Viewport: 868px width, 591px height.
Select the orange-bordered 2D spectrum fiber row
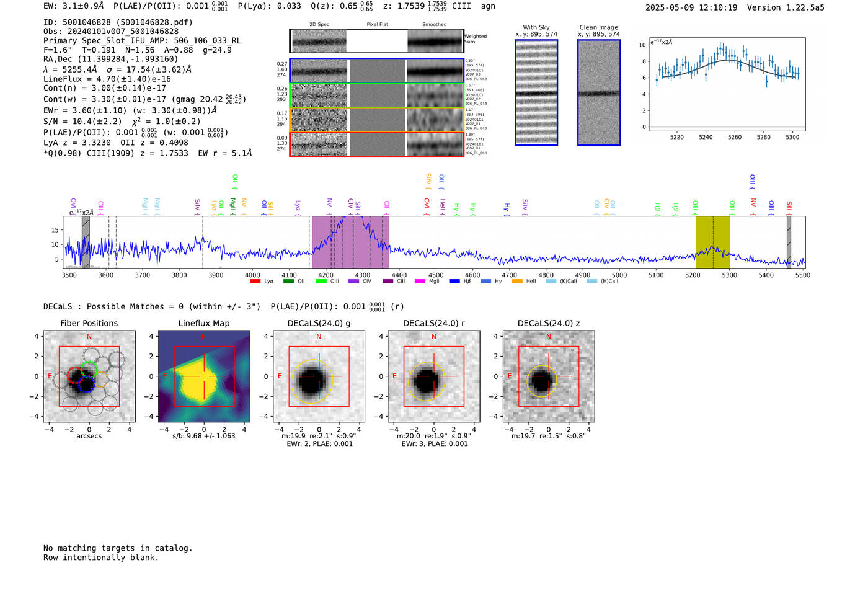377,120
